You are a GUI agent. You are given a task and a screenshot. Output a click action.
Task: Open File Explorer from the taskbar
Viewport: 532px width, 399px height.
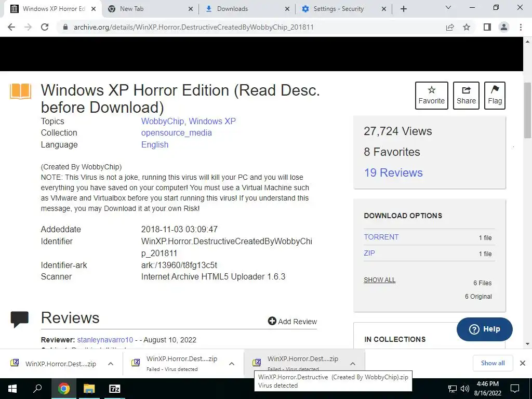coord(89,389)
